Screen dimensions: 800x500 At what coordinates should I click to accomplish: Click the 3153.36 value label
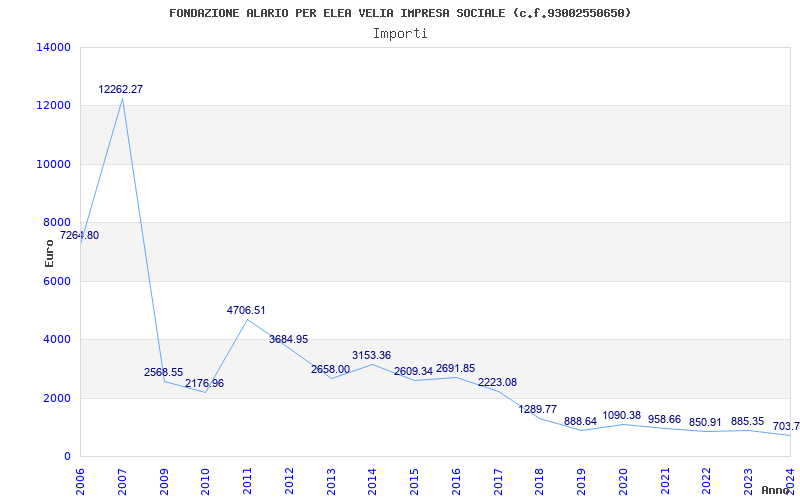click(371, 355)
